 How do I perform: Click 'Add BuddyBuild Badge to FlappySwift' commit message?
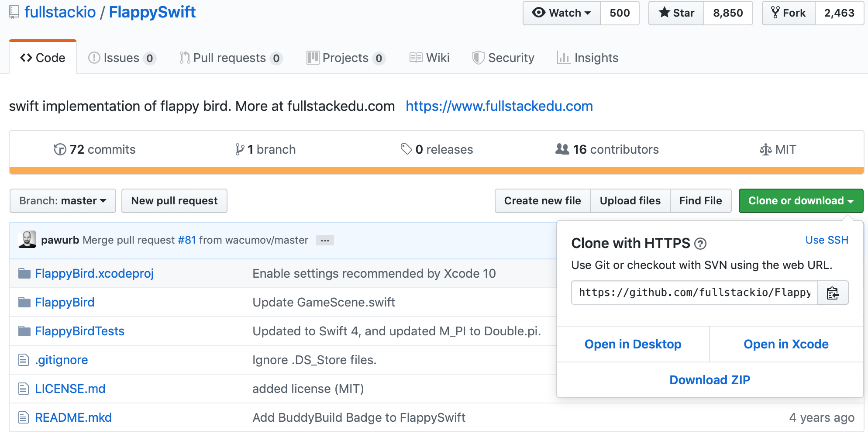[359, 417]
